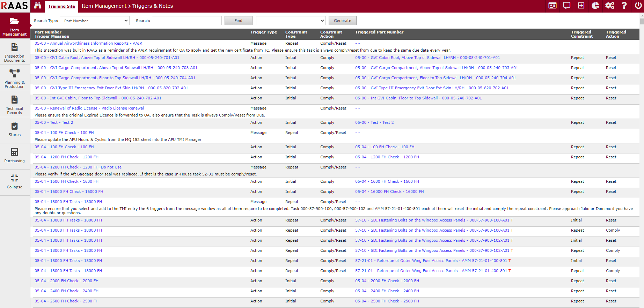Click the binoculars search icon
The height and width of the screenshot is (308, 644).
pos(38,6)
